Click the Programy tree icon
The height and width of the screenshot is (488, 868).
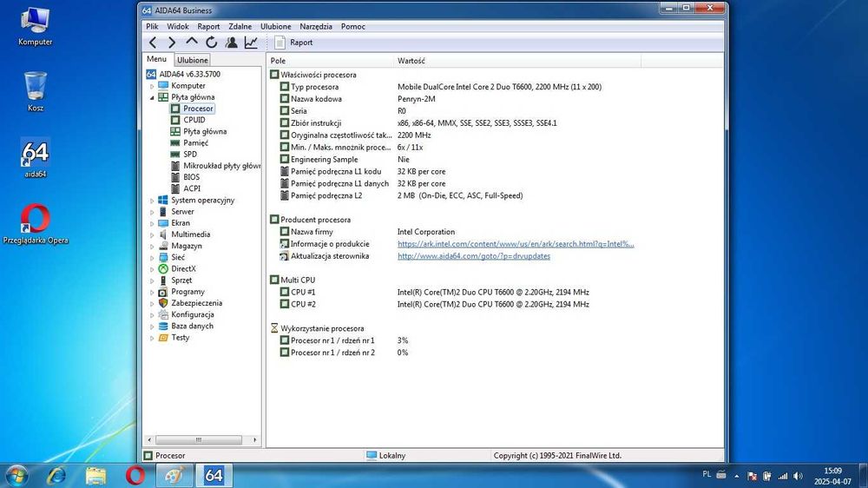tap(163, 292)
